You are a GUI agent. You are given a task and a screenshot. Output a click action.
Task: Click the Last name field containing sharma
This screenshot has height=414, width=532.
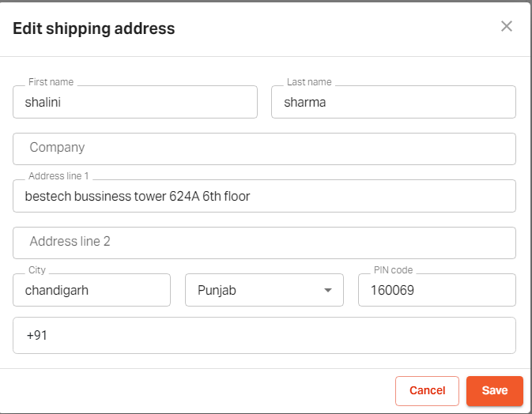pyautogui.click(x=393, y=102)
